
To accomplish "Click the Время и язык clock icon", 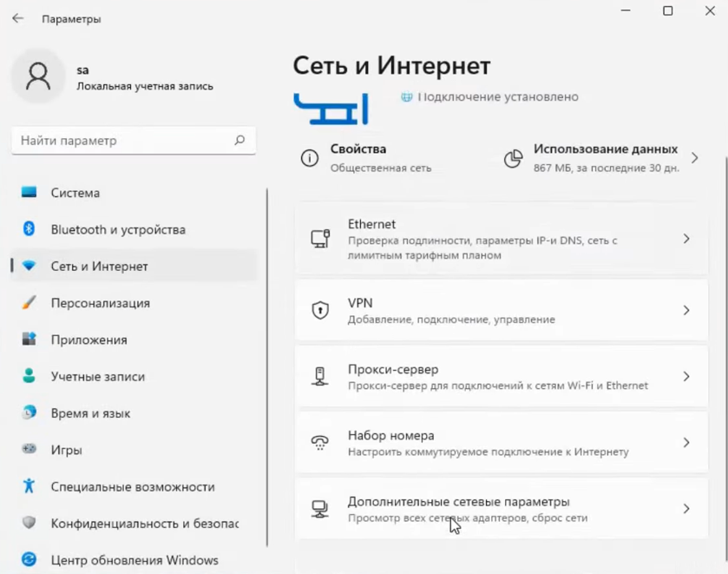I will click(29, 412).
